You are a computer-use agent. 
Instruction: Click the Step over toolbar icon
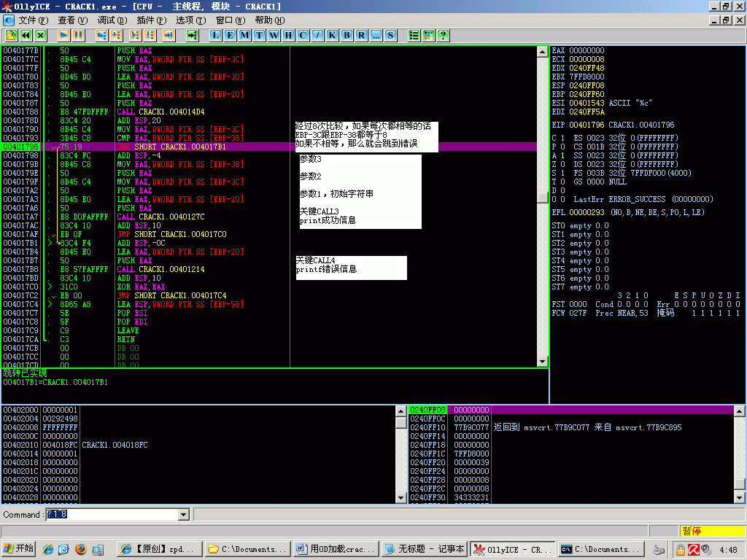click(x=116, y=35)
